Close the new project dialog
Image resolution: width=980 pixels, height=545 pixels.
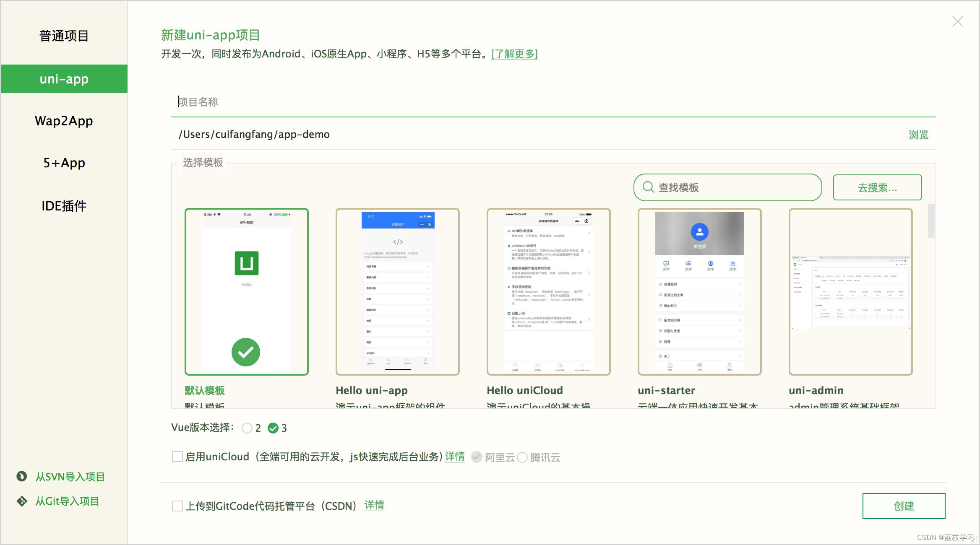pyautogui.click(x=958, y=21)
